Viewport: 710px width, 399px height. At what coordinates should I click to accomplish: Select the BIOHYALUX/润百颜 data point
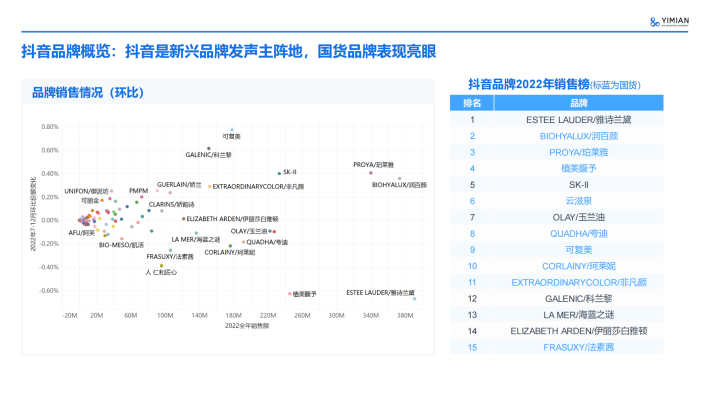click(399, 178)
